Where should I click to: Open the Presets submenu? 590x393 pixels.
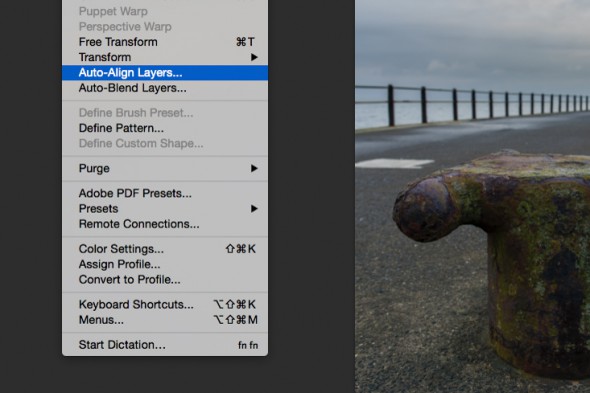165,209
